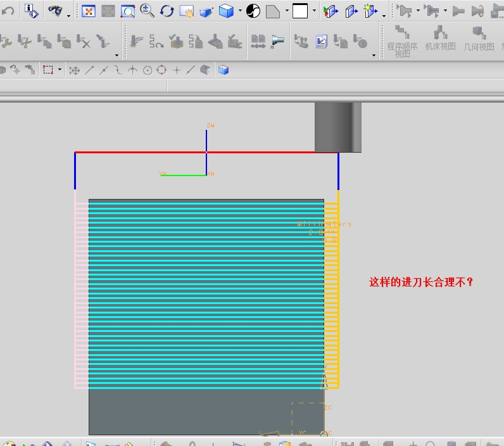
Task: Open the 几何视图 button
Action: 479,39
